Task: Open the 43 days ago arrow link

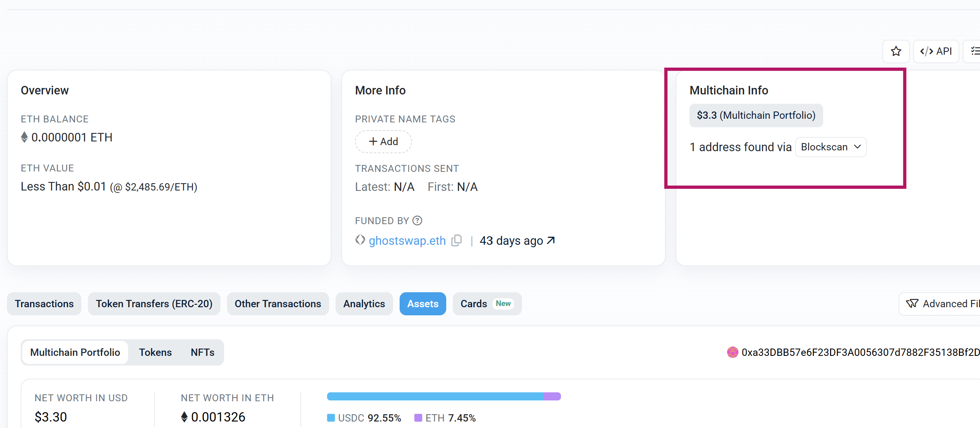Action: coord(550,240)
